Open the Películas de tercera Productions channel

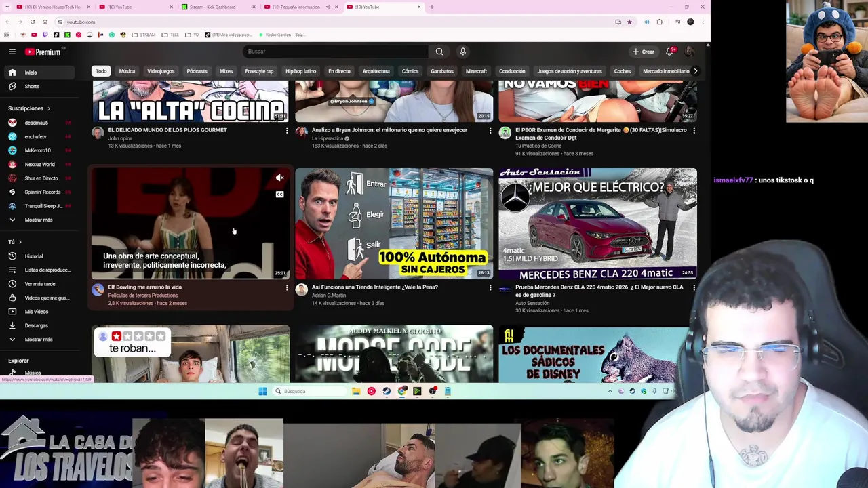click(142, 296)
